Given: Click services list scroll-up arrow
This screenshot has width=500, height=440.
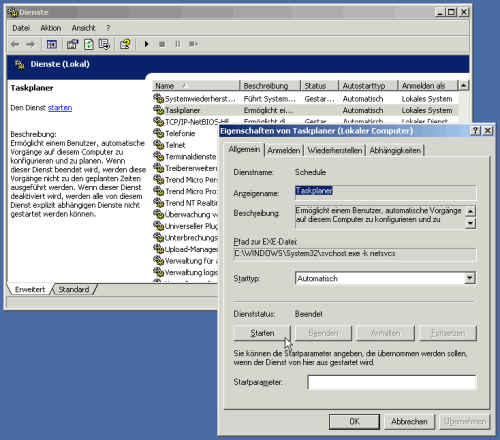Looking at the screenshot, I should point(463,86).
